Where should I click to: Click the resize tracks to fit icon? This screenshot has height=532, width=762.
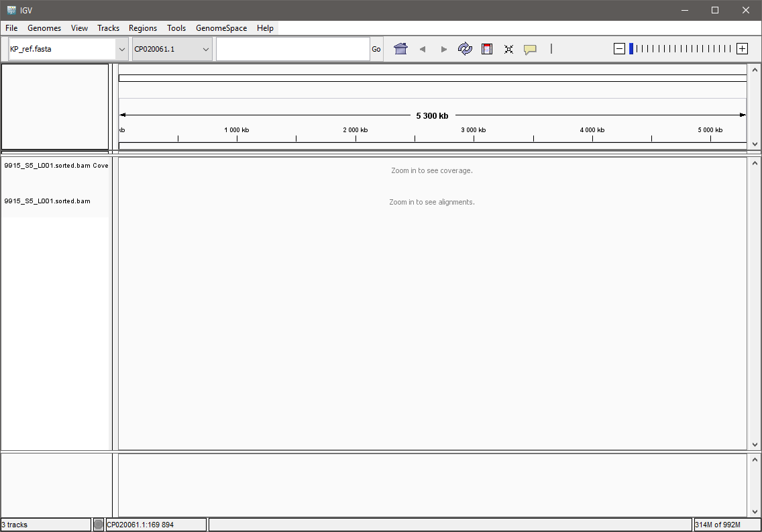(x=508, y=49)
